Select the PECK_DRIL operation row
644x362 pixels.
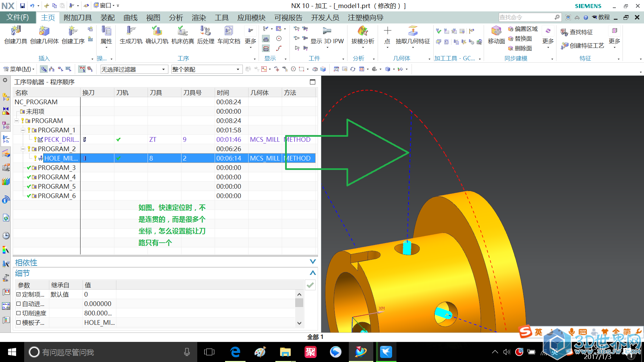164,139
